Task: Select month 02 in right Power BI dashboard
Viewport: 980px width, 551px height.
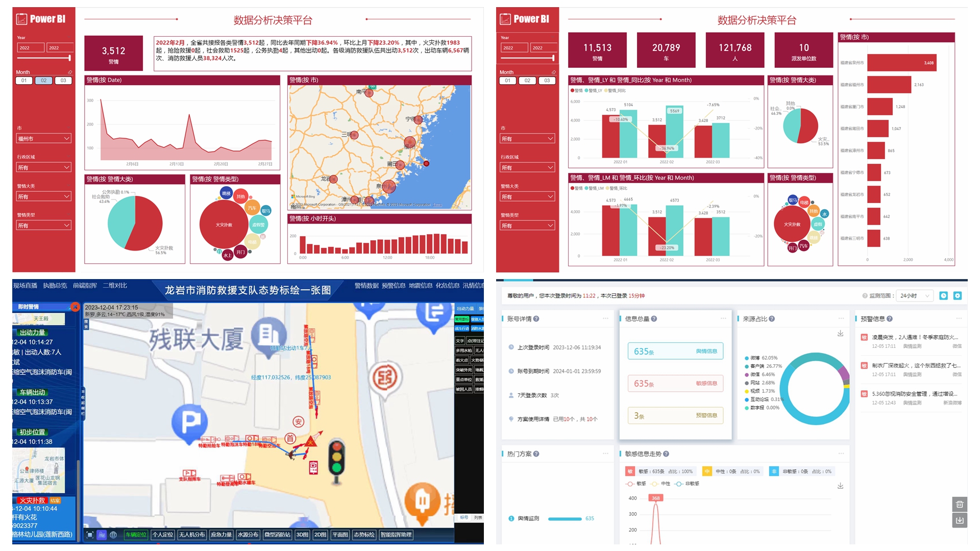Action: click(527, 81)
